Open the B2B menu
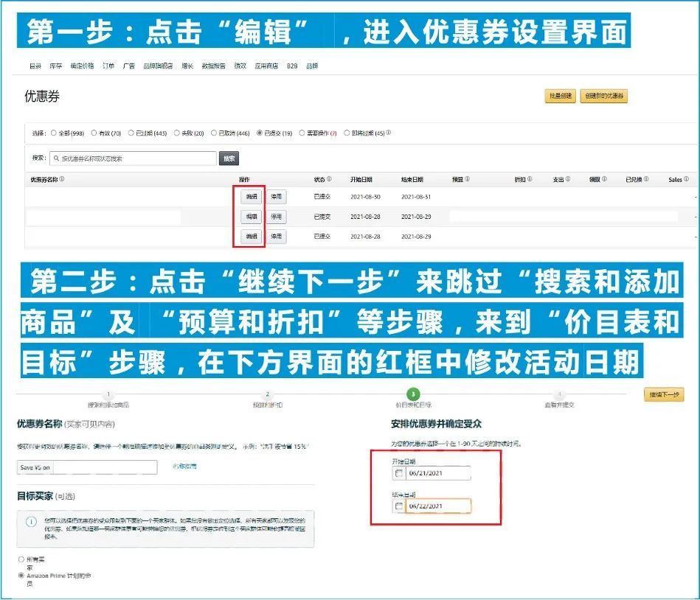Viewport: 700px width, 600px height. pyautogui.click(x=292, y=66)
